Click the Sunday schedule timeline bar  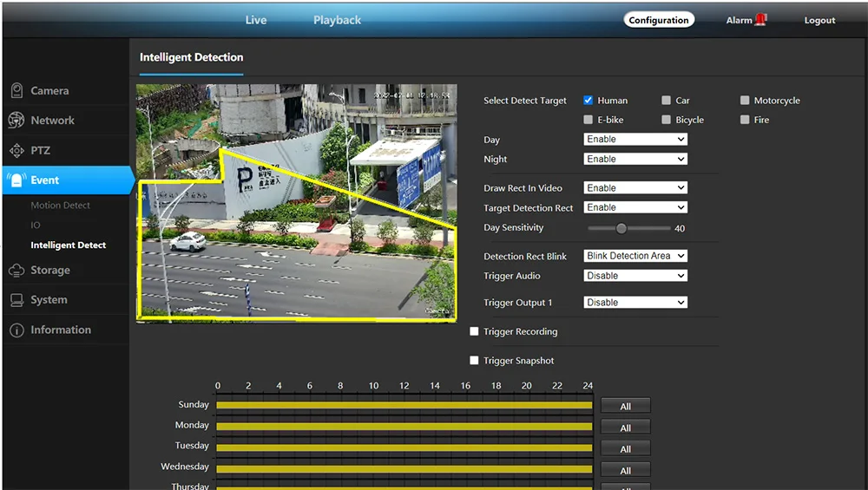(404, 405)
